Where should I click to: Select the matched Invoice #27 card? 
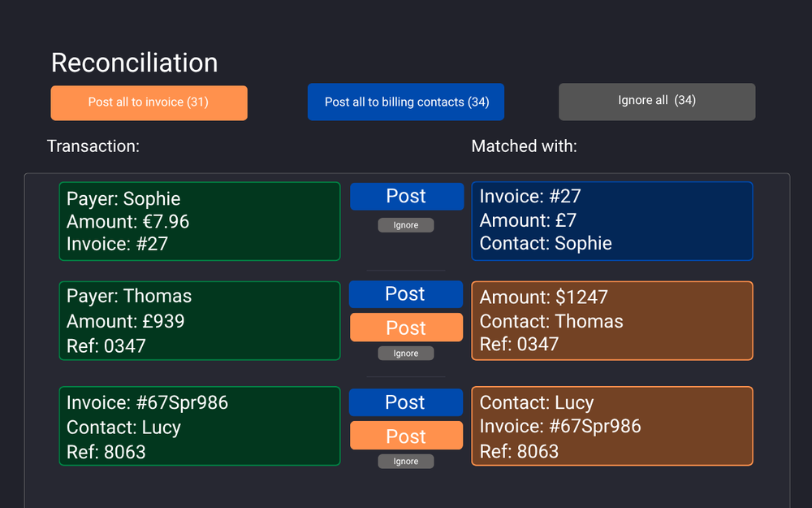tap(611, 220)
